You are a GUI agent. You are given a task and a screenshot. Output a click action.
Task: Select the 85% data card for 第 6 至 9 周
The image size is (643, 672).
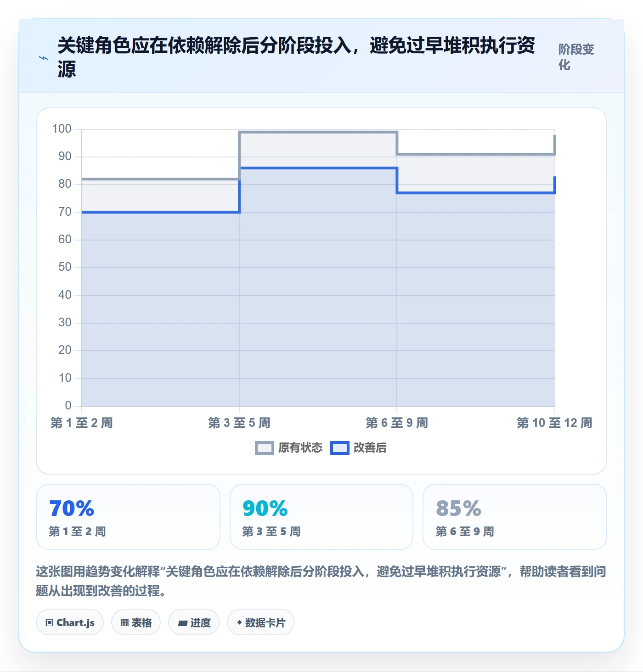click(x=515, y=516)
